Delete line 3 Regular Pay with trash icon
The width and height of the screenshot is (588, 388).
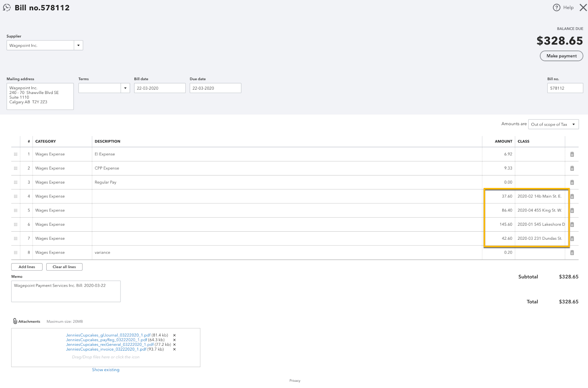pyautogui.click(x=572, y=182)
